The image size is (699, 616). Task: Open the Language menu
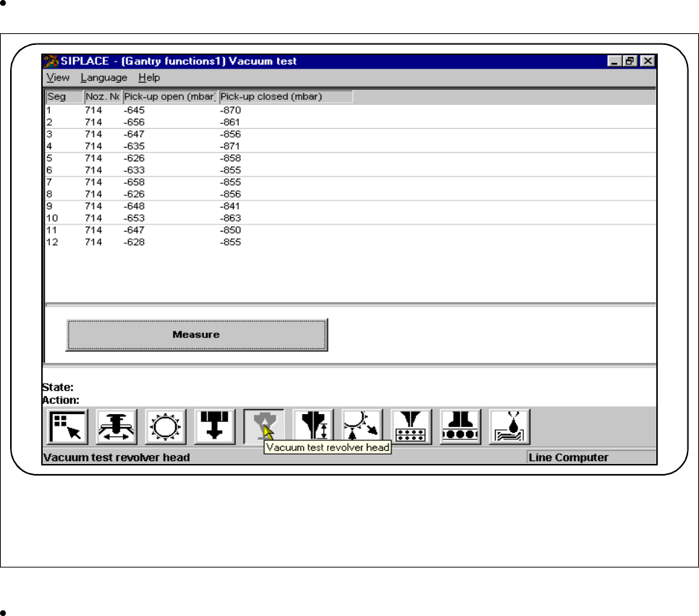(104, 77)
